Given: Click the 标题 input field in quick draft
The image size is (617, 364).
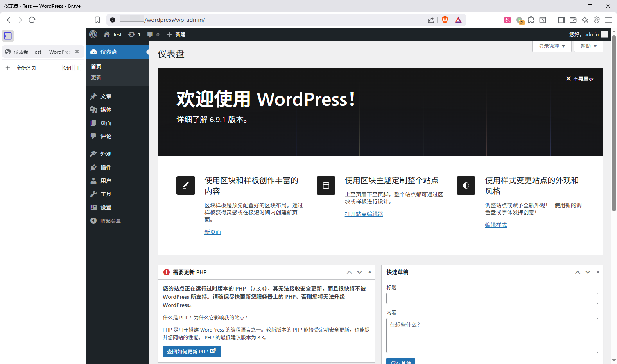Looking at the screenshot, I should click(492, 298).
